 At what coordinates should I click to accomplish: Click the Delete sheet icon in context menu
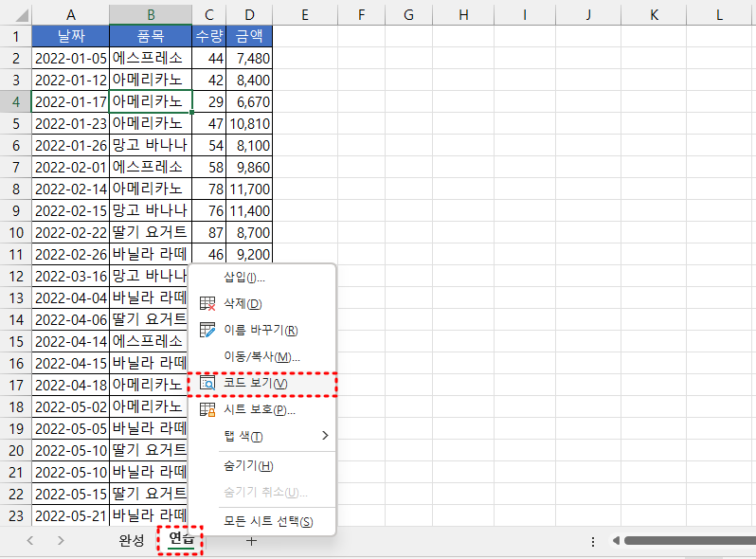click(207, 304)
